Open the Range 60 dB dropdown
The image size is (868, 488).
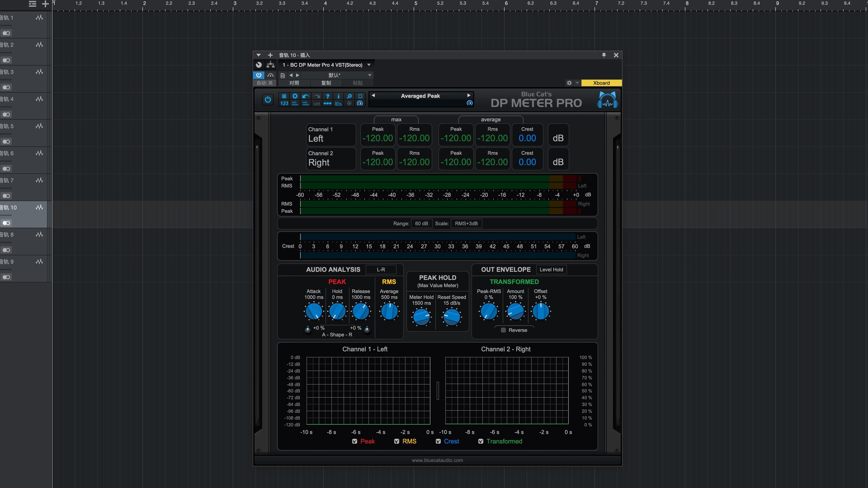[421, 224]
